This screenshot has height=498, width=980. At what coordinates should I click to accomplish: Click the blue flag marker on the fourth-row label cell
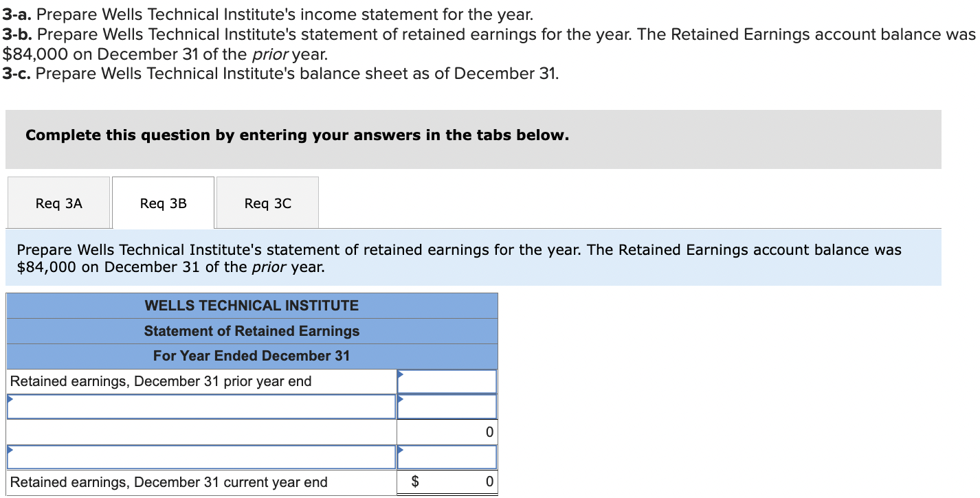pyautogui.click(x=9, y=450)
